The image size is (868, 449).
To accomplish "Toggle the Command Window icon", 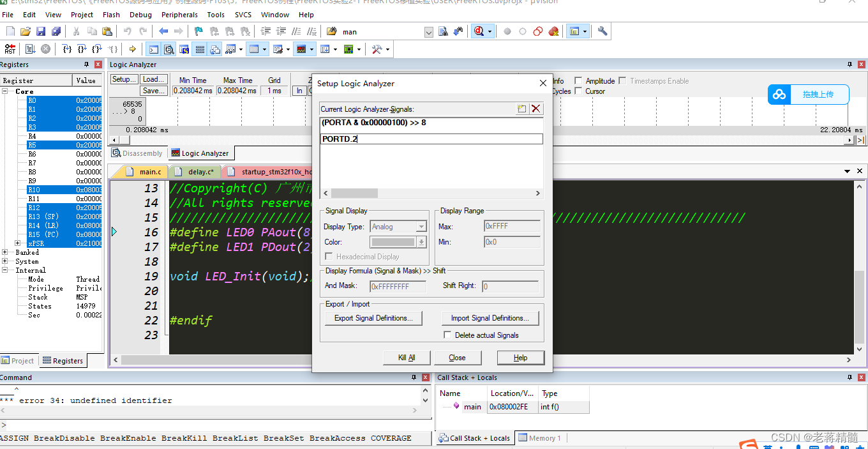I will pos(154,49).
